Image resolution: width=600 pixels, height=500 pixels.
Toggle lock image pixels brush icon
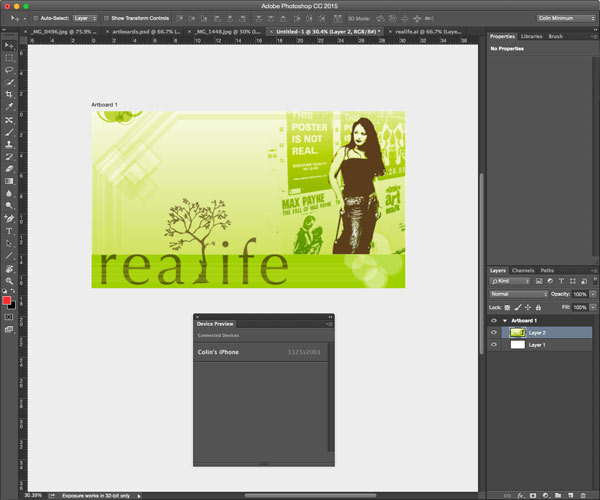click(x=518, y=307)
